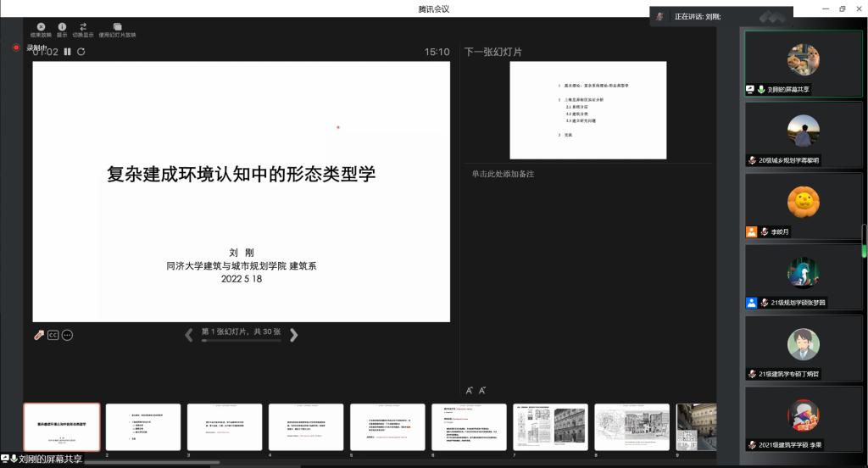This screenshot has width=868, height=468.
Task: Advance to the next slide arrow
Action: click(294, 334)
